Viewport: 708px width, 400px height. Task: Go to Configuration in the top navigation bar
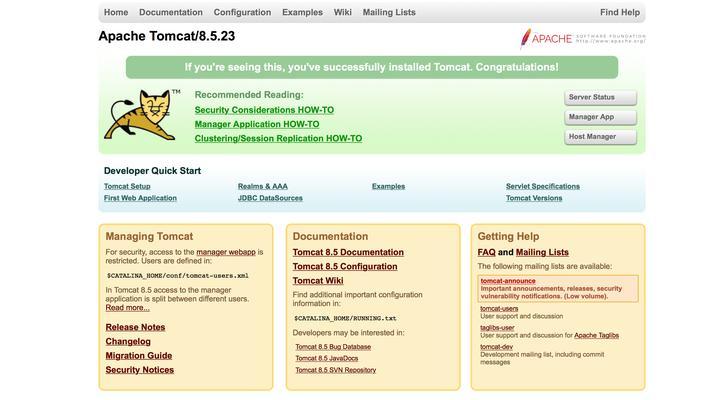(242, 12)
